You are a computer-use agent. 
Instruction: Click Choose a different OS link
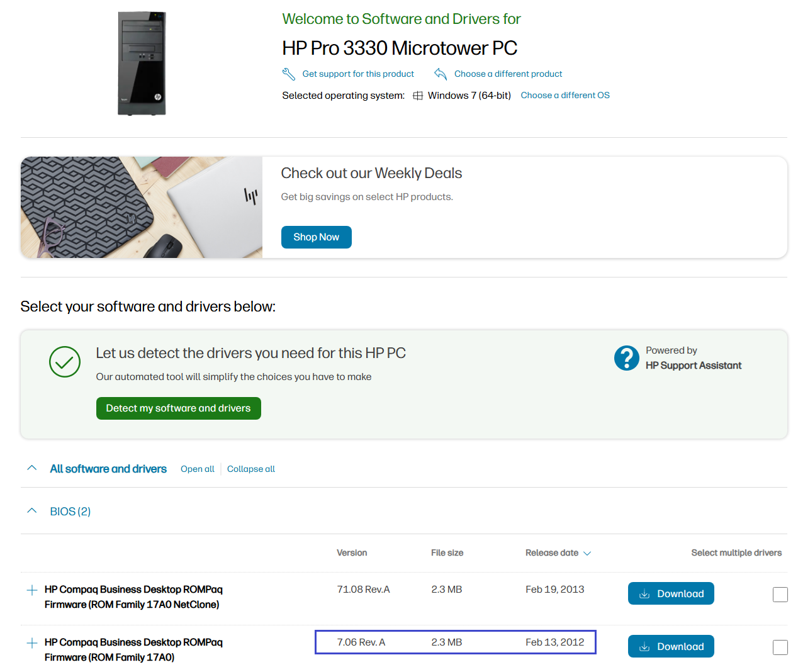point(565,95)
